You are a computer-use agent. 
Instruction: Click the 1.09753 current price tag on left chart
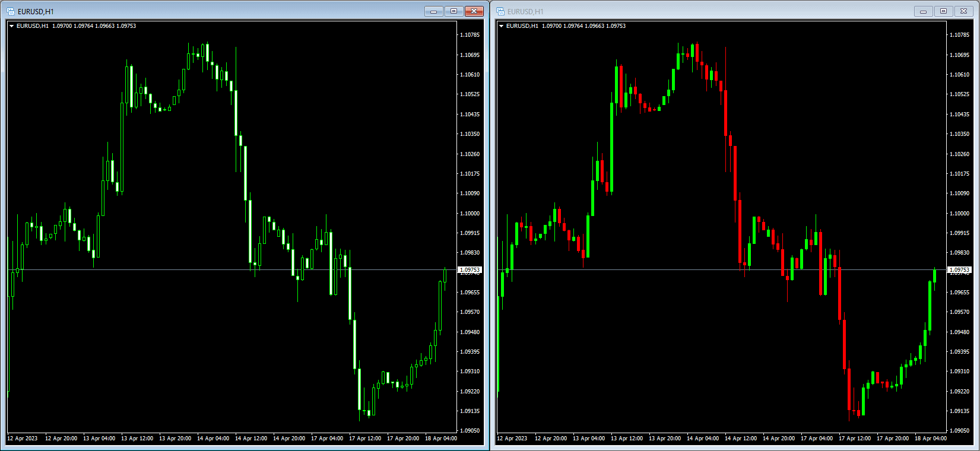pos(470,270)
